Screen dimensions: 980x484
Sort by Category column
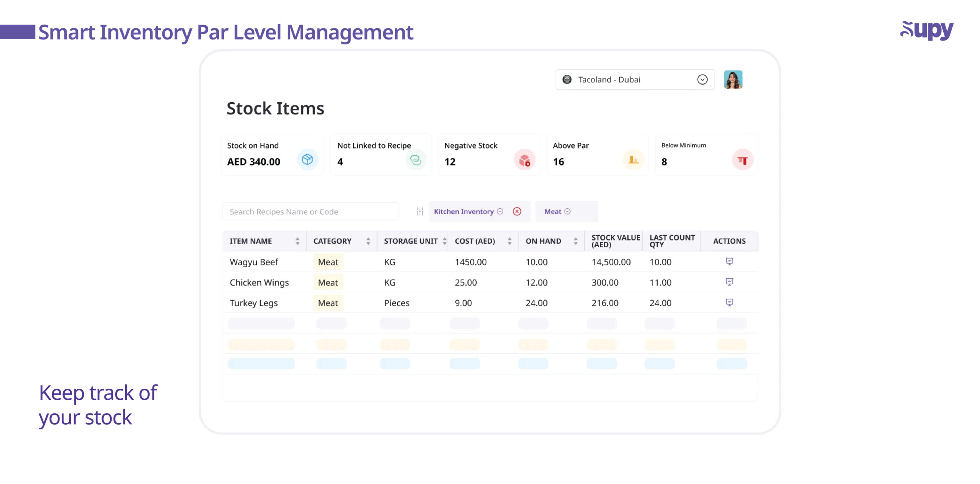[x=368, y=241]
